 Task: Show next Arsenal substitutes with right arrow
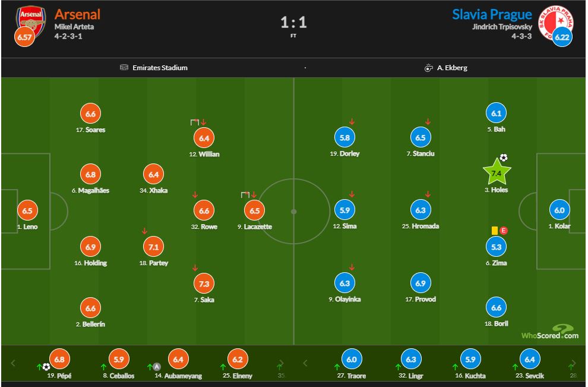click(x=282, y=363)
